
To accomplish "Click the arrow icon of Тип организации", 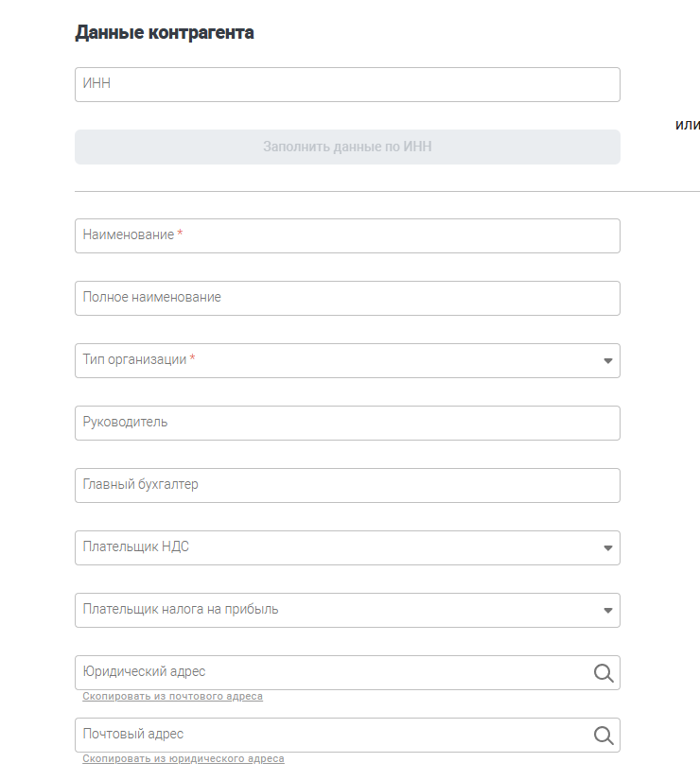I will tap(607, 361).
